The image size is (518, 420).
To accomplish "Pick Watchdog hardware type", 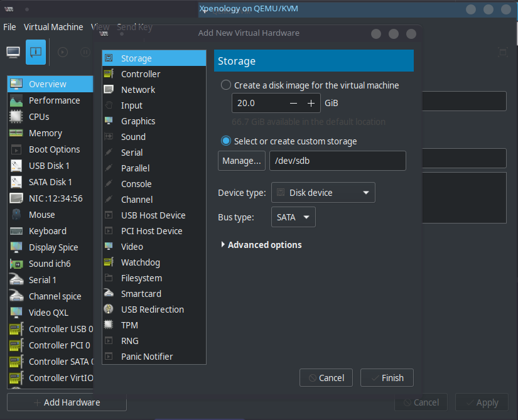I will click(154, 262).
